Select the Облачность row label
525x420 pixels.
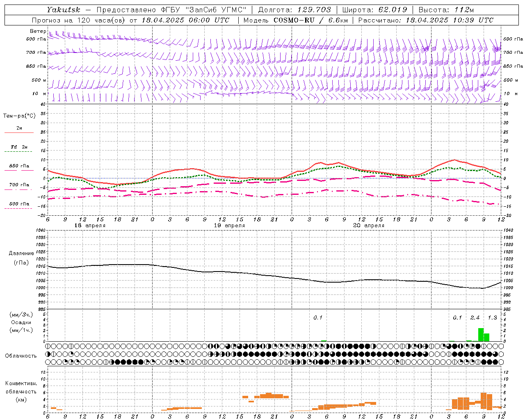tap(21, 356)
